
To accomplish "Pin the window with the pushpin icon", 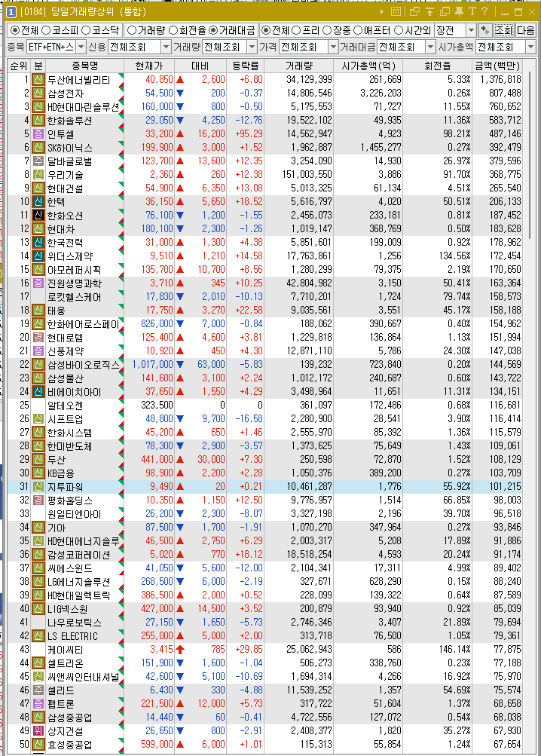I will (x=459, y=11).
